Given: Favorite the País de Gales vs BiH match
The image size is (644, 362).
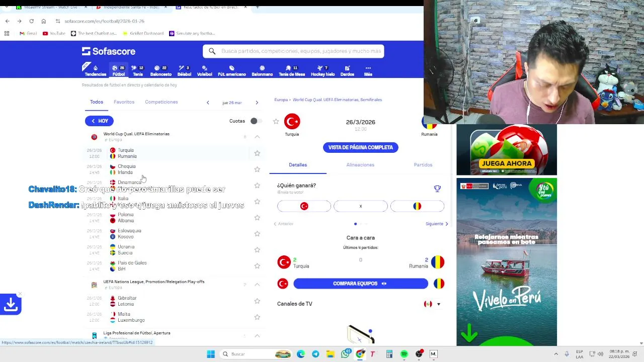Looking at the screenshot, I should pyautogui.click(x=257, y=265).
